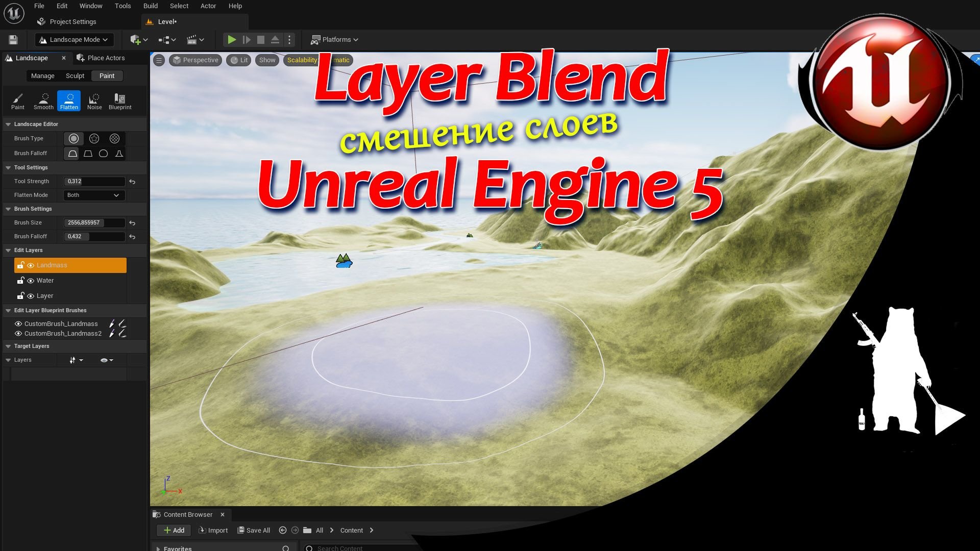
Task: Collapse the Brush Settings section
Action: pyautogui.click(x=8, y=209)
